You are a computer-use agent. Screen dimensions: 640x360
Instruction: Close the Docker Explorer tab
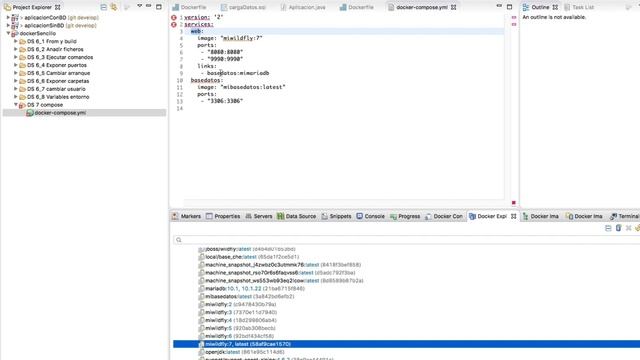pos(513,216)
